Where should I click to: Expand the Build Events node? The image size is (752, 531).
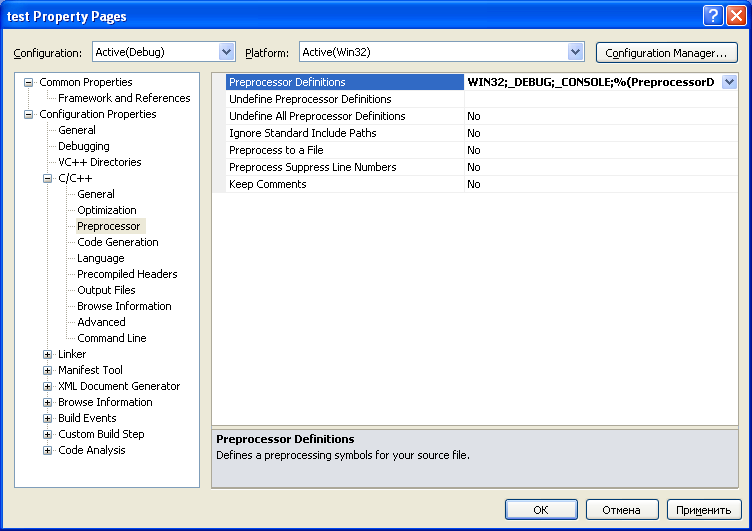pyautogui.click(x=47, y=418)
